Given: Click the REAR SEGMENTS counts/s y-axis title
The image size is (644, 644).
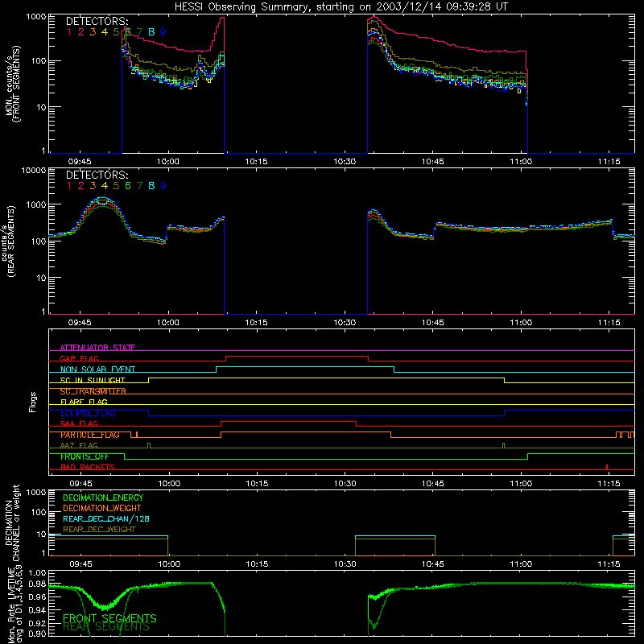Looking at the screenshot, I should [9, 241].
